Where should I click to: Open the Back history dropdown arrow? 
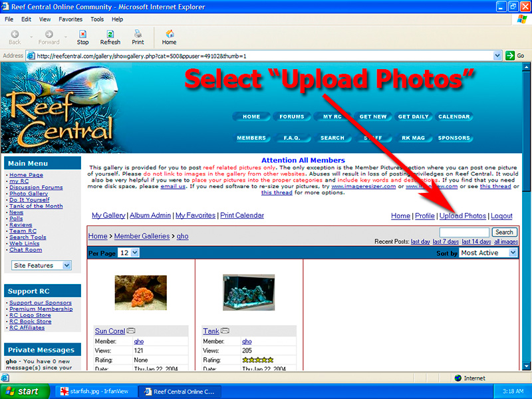31,37
